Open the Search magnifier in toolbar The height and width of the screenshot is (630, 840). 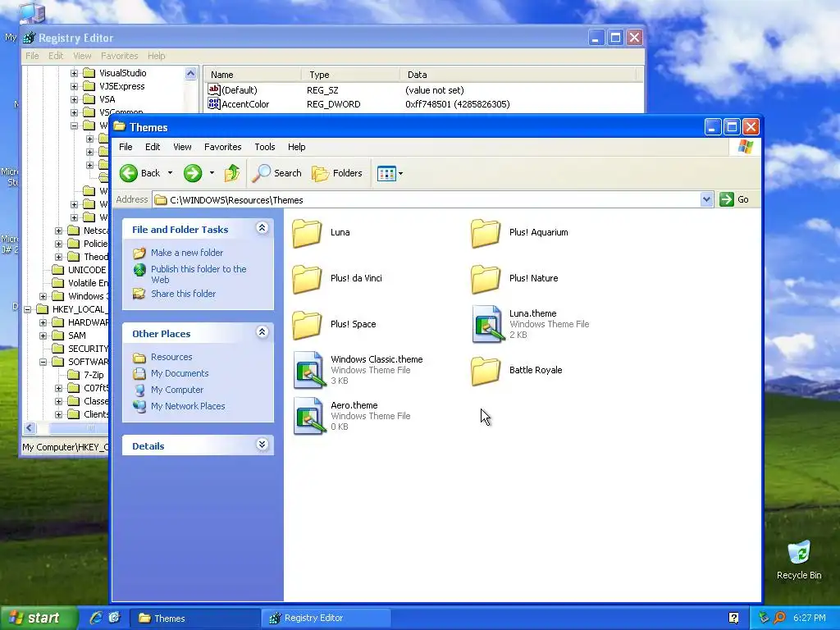pyautogui.click(x=261, y=173)
